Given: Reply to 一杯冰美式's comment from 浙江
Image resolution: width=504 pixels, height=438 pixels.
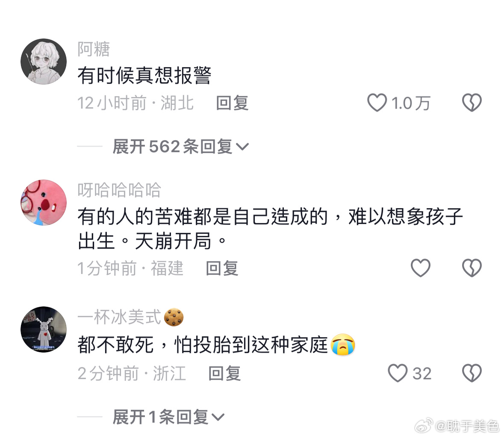Looking at the screenshot, I should pos(224,373).
